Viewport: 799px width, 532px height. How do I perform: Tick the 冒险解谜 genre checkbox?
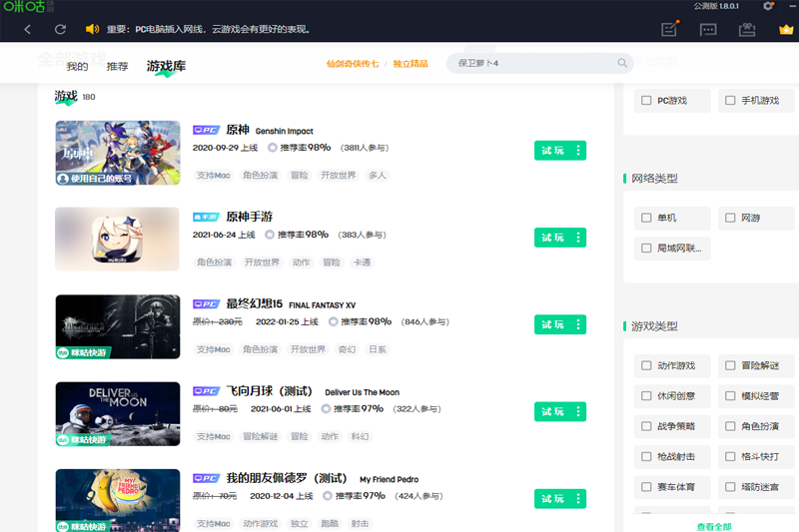coord(730,365)
